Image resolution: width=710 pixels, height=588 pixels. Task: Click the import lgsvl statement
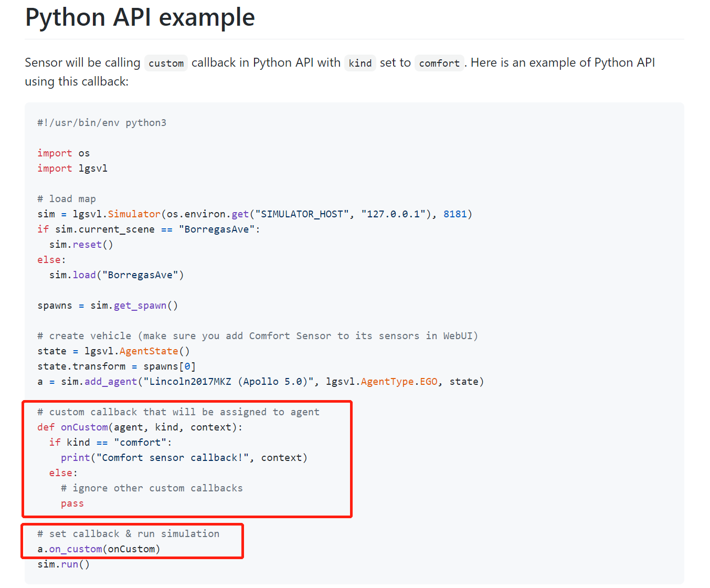coord(71,168)
